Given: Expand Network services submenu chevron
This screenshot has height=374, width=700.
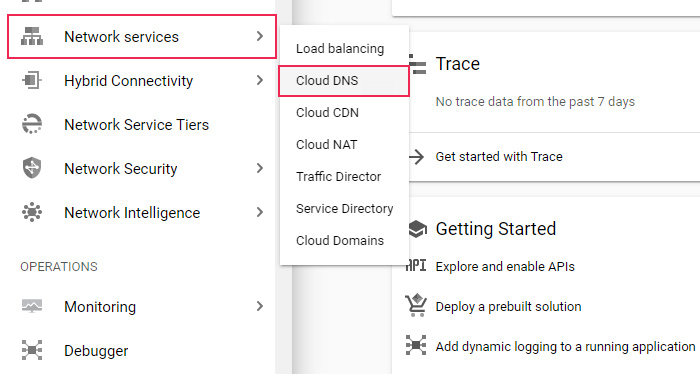Looking at the screenshot, I should [260, 36].
